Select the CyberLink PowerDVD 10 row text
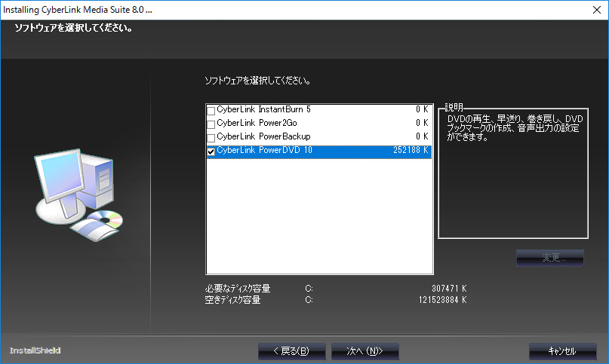Image resolution: width=609 pixels, height=364 pixels. tap(264, 150)
